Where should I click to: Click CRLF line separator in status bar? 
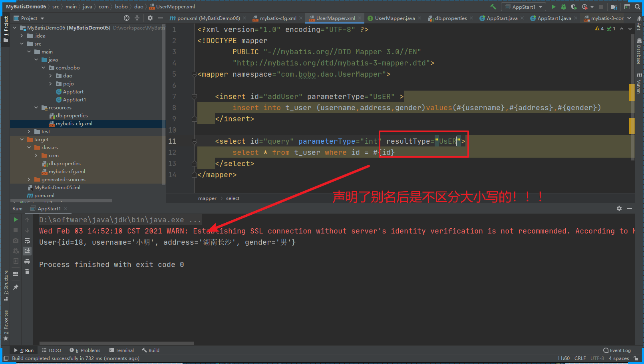[x=580, y=358]
